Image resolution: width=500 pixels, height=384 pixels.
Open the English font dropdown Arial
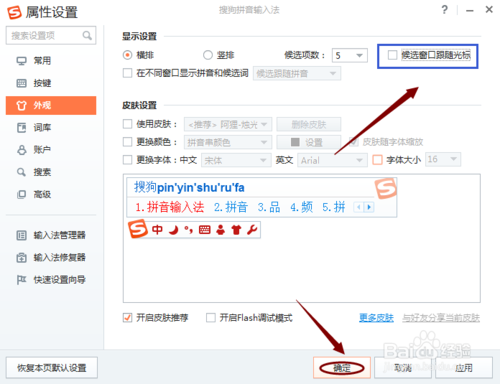pos(332,161)
